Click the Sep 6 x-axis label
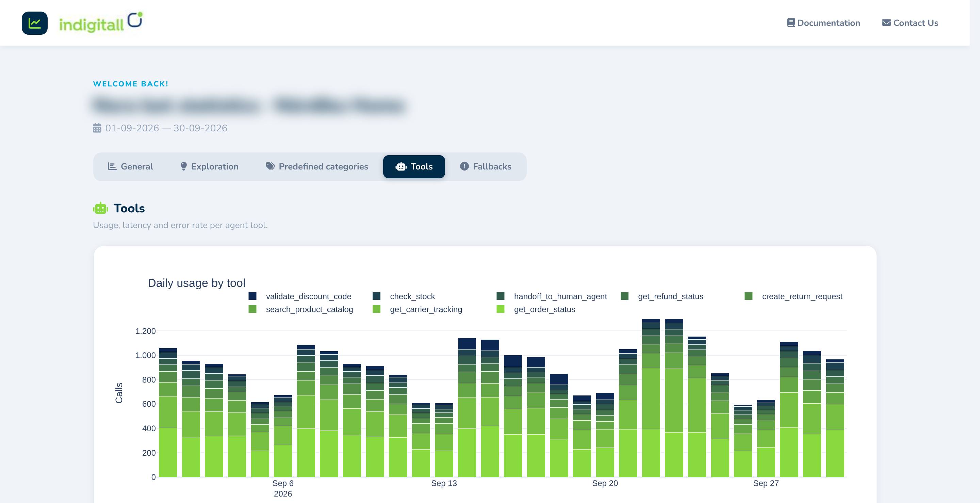 pos(283,483)
